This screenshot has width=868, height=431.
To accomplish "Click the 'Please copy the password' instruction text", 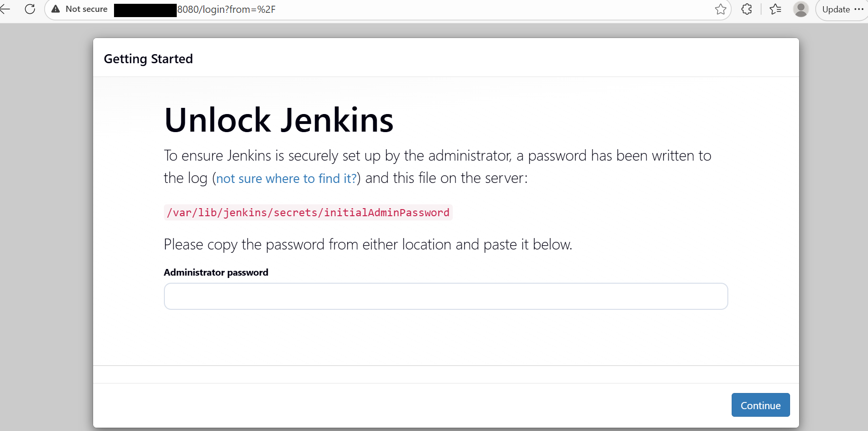I will (x=368, y=244).
